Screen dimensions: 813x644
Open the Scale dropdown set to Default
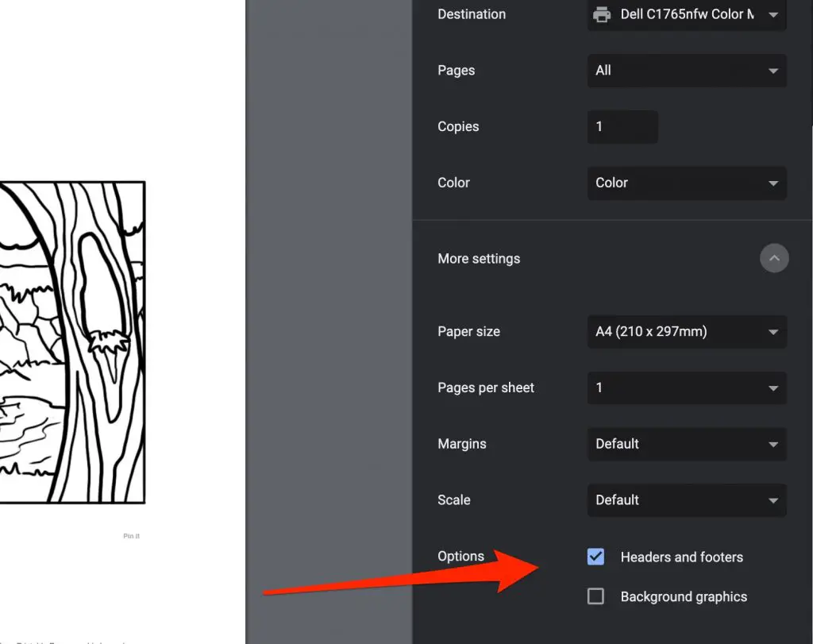pos(687,500)
